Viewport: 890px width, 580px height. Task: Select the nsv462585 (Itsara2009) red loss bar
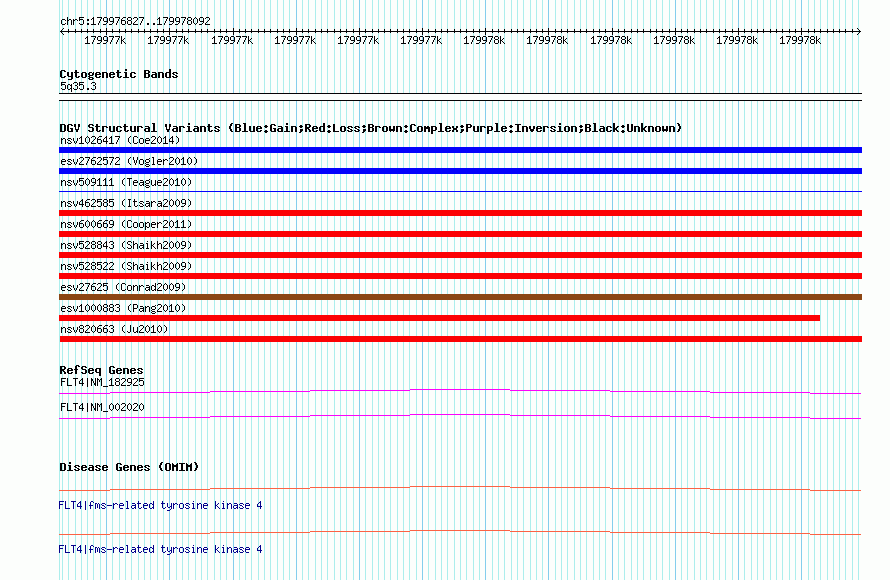(x=460, y=213)
